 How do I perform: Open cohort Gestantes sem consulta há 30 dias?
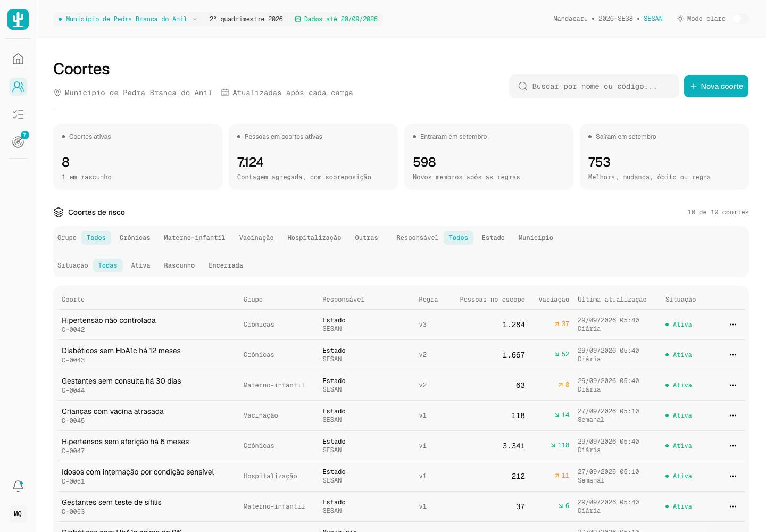(121, 381)
